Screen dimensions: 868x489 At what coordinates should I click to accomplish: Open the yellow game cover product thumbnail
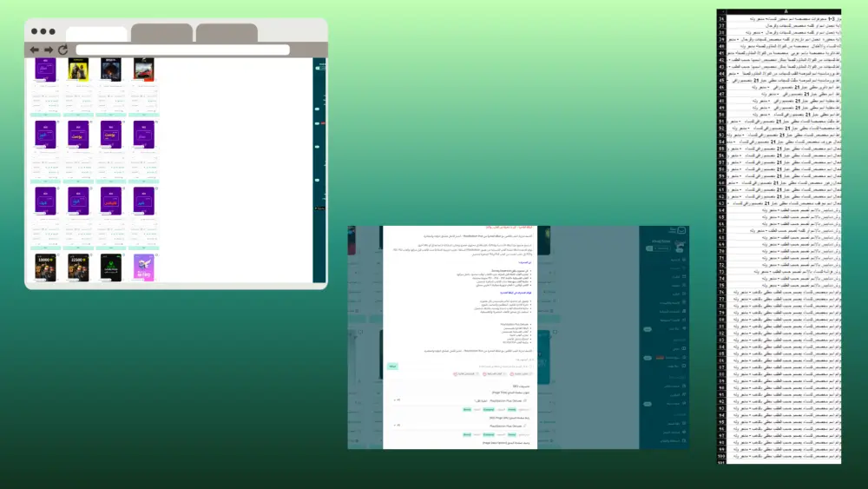tap(78, 69)
